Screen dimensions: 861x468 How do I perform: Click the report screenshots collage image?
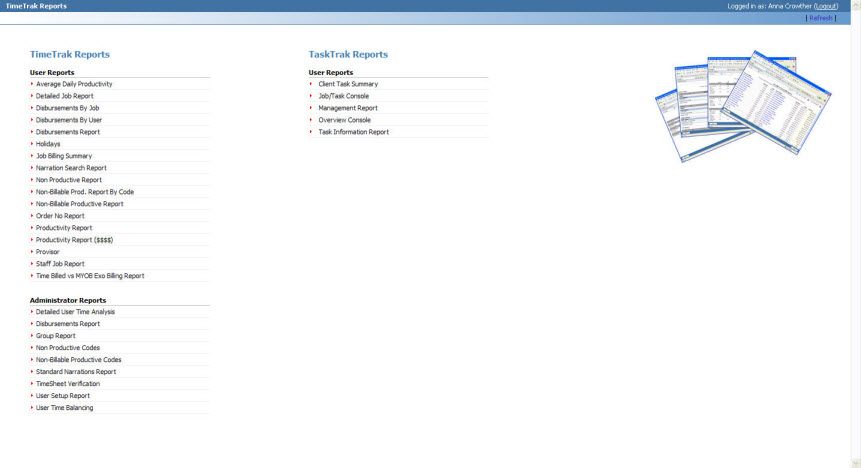pos(743,106)
